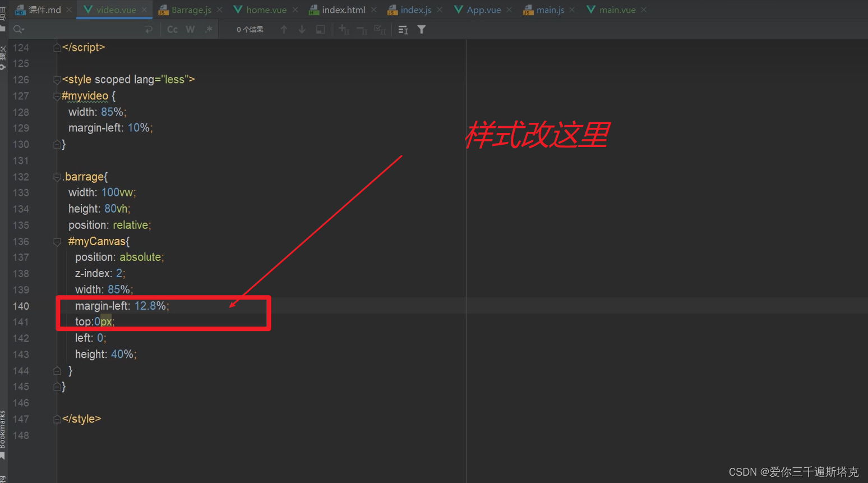Image resolution: width=868 pixels, height=483 pixels.
Task: Collapse the <style> block at line 126
Action: coord(57,80)
